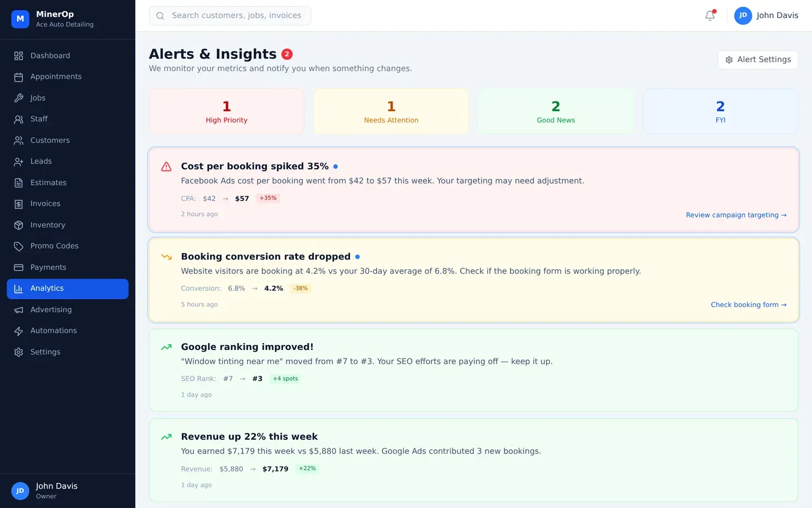The width and height of the screenshot is (812, 508).
Task: Open the Leads icon in sidebar
Action: point(19,161)
